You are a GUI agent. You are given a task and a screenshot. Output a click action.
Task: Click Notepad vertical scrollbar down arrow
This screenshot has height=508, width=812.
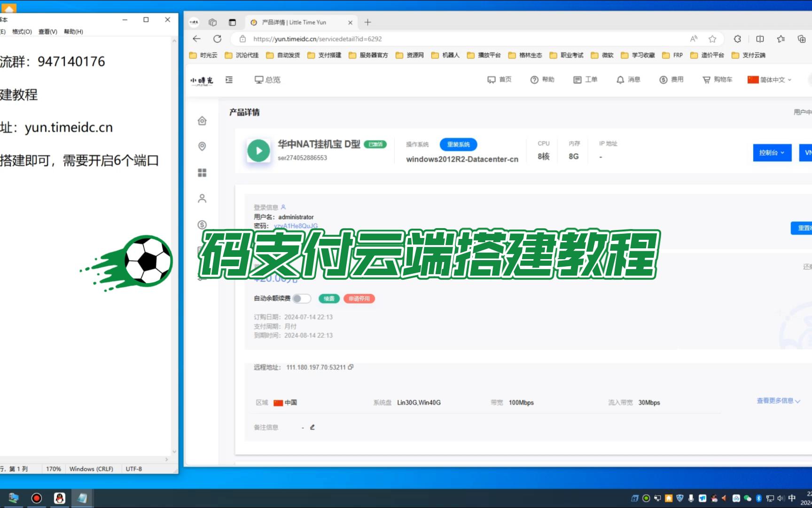[174, 452]
